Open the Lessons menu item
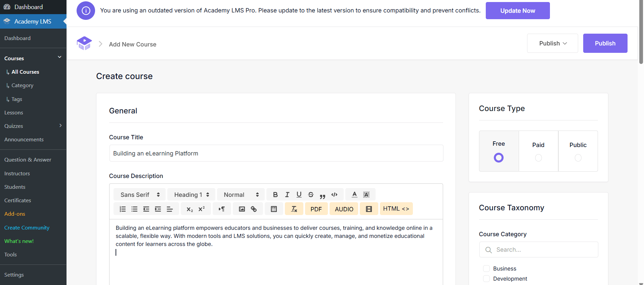This screenshot has width=644, height=285. (x=14, y=113)
